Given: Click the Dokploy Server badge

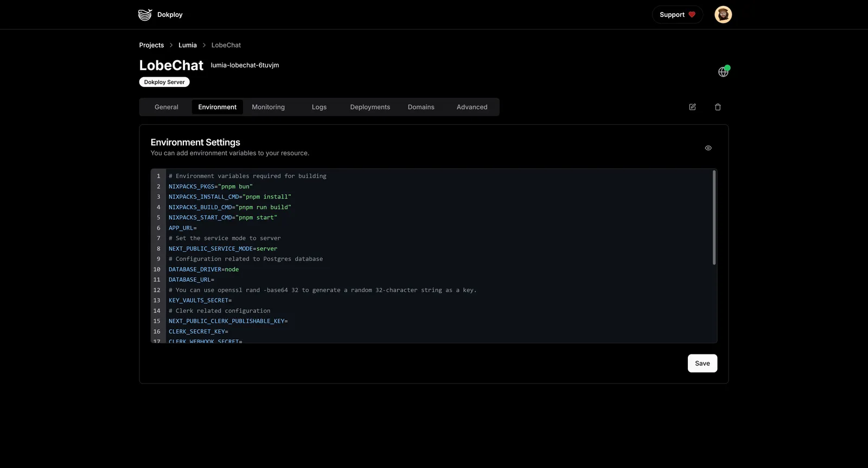Looking at the screenshot, I should coord(164,82).
